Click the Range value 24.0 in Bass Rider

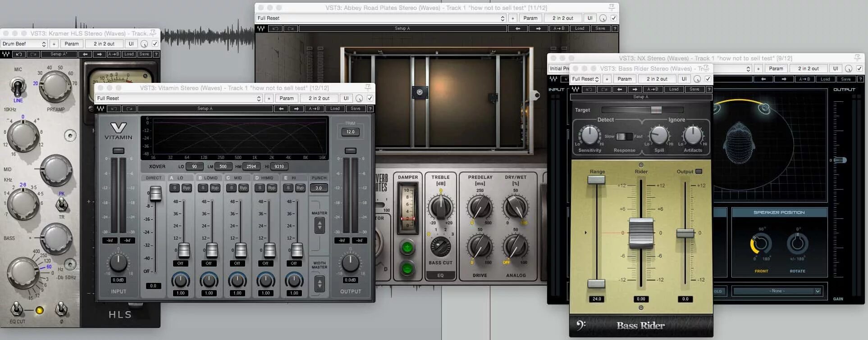pos(597,299)
